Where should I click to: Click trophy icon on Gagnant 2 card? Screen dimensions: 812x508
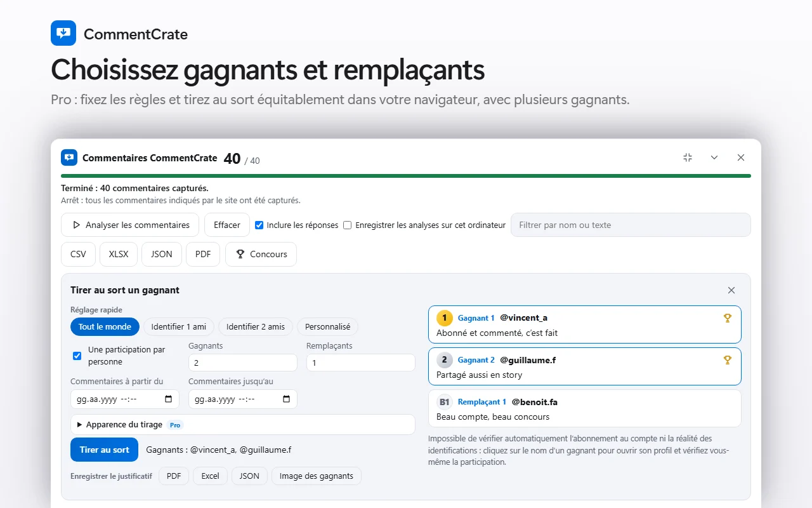[x=728, y=360]
